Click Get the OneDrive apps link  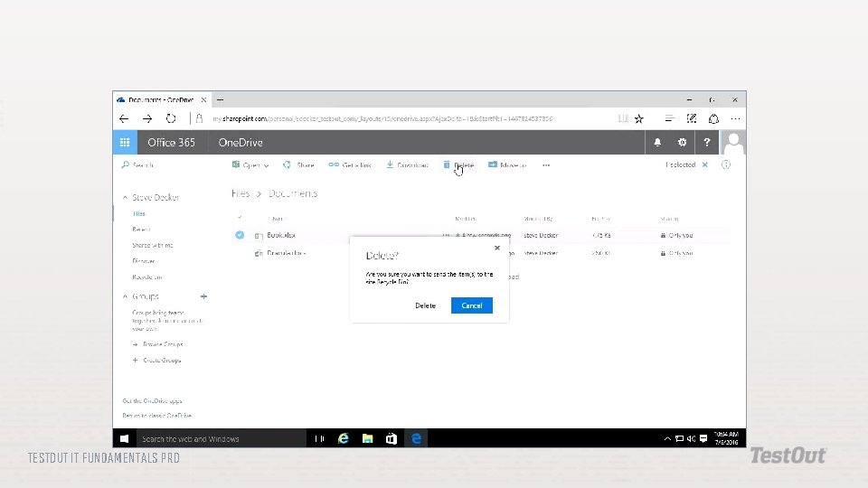tap(152, 400)
